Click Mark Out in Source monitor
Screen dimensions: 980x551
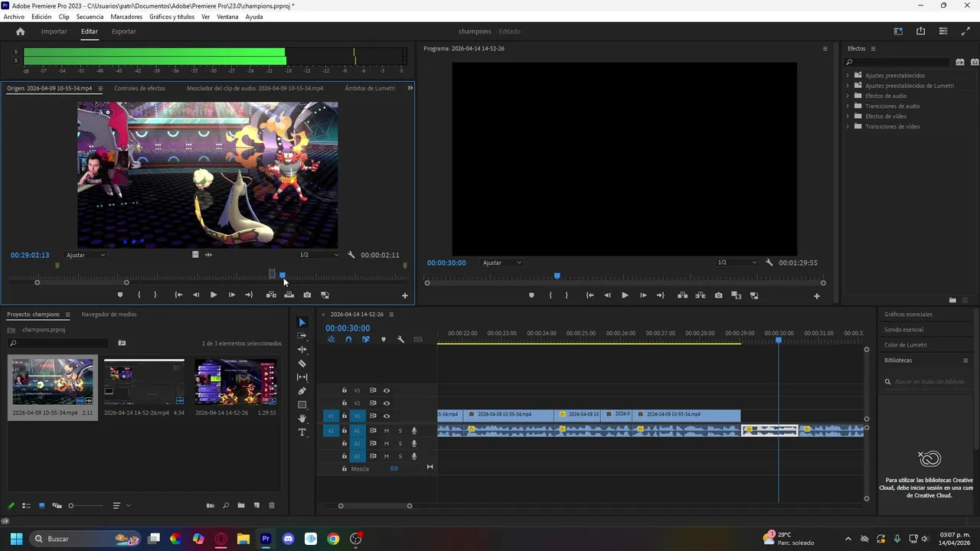155,295
